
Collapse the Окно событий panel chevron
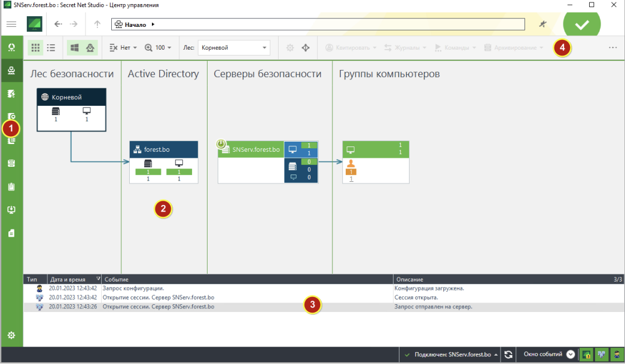click(571, 354)
